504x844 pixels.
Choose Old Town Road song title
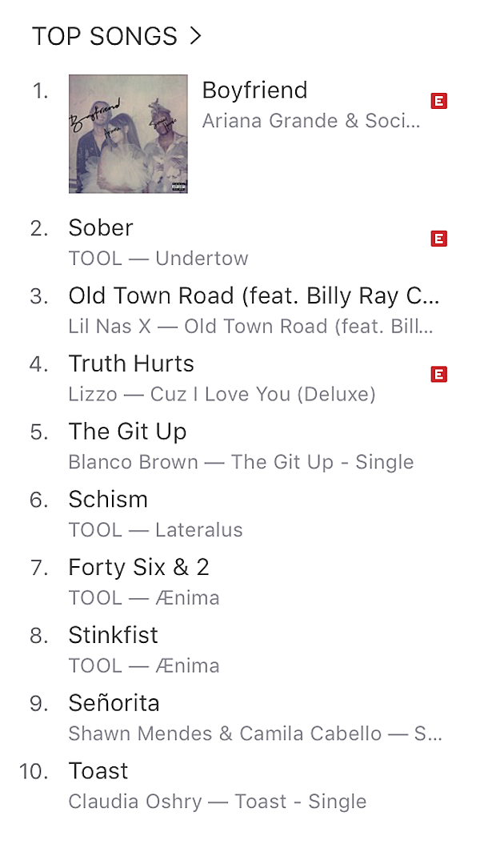[x=254, y=295]
